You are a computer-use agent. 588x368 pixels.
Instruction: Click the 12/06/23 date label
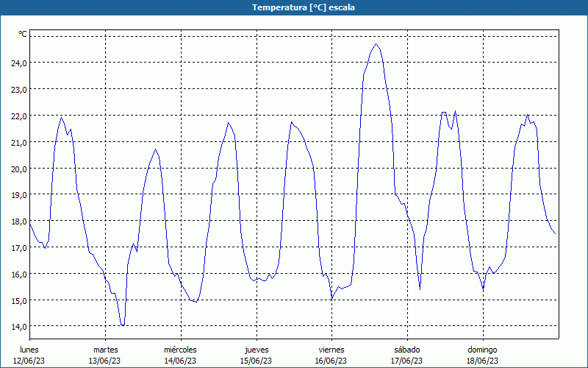(29, 361)
